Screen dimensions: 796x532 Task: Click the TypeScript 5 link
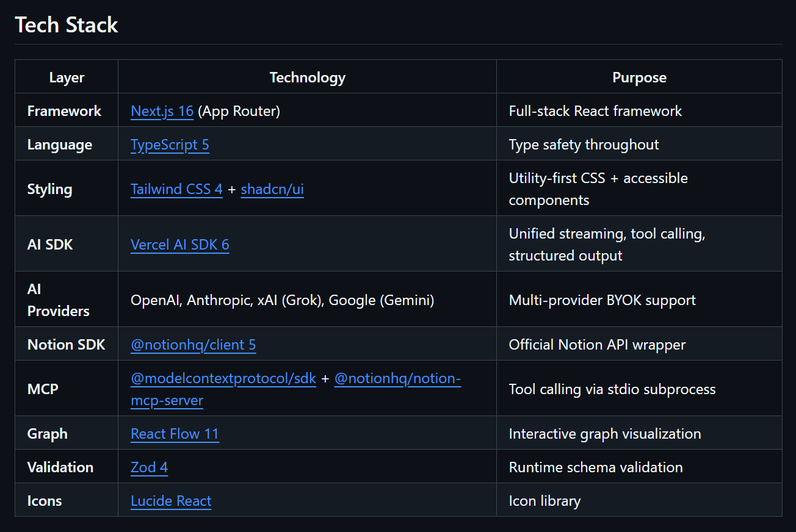click(x=170, y=145)
